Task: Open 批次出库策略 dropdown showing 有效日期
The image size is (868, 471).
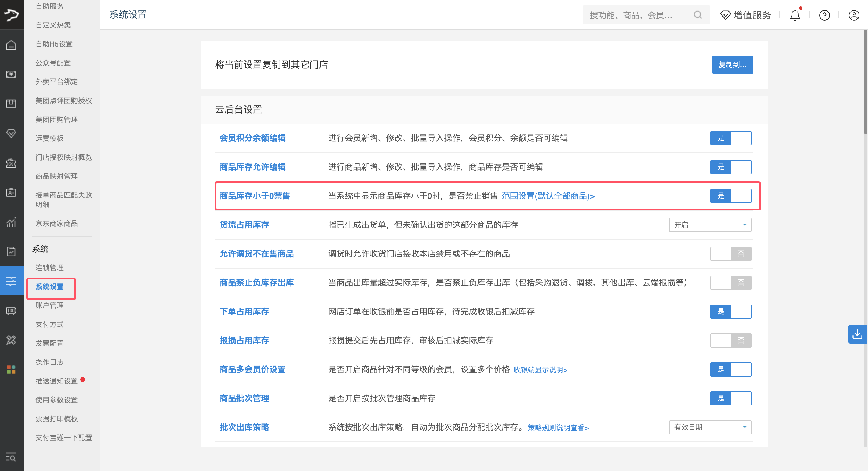Action: tap(710, 427)
